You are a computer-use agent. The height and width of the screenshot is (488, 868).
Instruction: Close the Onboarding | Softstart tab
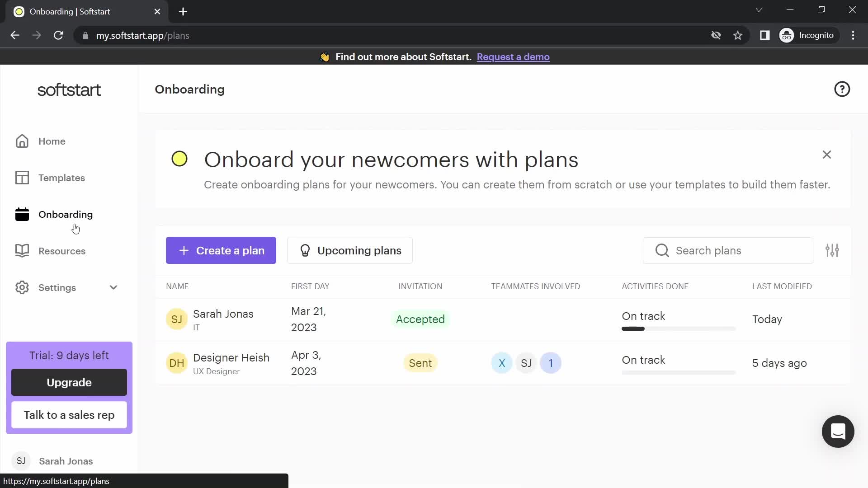click(157, 12)
